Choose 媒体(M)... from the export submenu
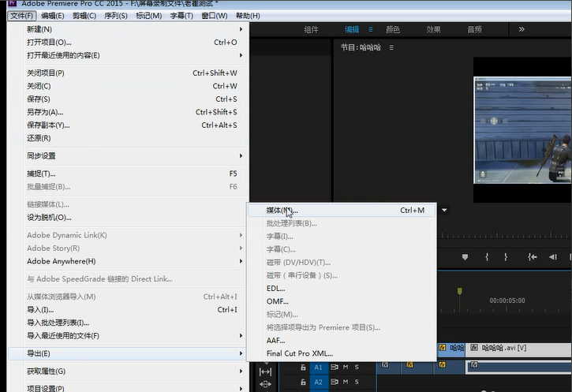Viewport: 572px width, 392px height. (x=282, y=211)
